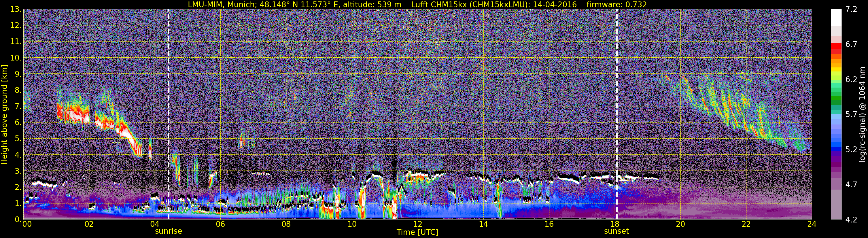Screen dimensions: 868x238
Task: Click height axis tick label '13.'
Action: 16,10
